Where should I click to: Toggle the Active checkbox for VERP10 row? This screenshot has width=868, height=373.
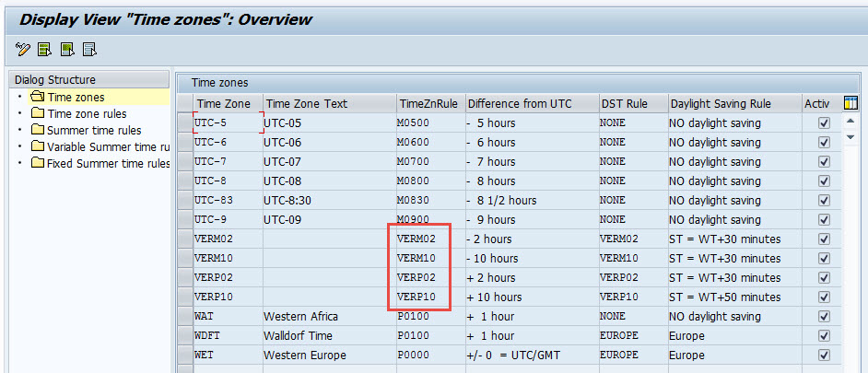point(824,297)
